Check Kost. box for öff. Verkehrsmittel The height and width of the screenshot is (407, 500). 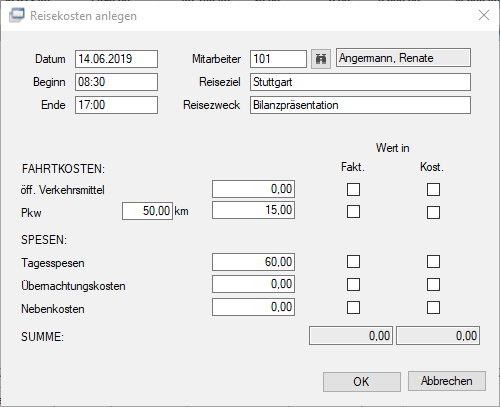click(433, 189)
